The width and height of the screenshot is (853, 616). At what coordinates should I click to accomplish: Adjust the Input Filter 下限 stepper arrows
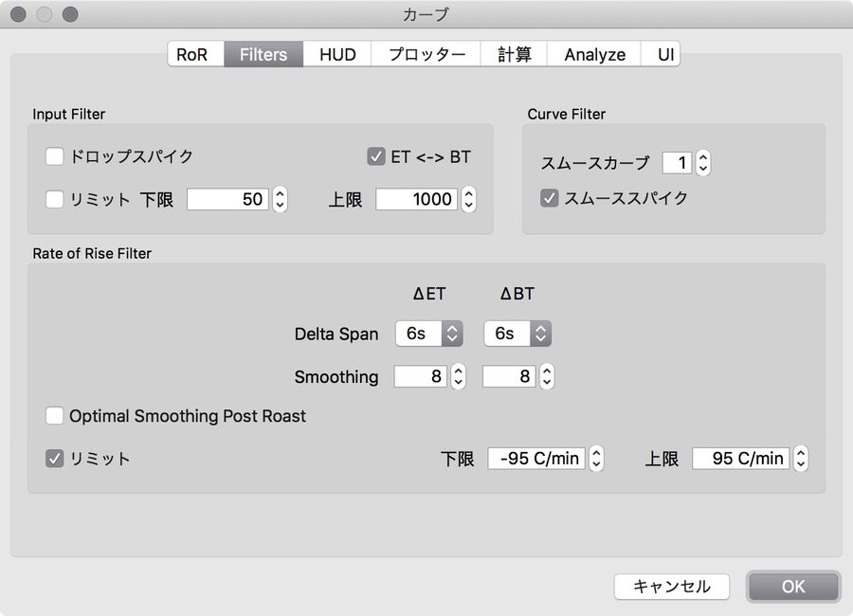click(x=280, y=199)
